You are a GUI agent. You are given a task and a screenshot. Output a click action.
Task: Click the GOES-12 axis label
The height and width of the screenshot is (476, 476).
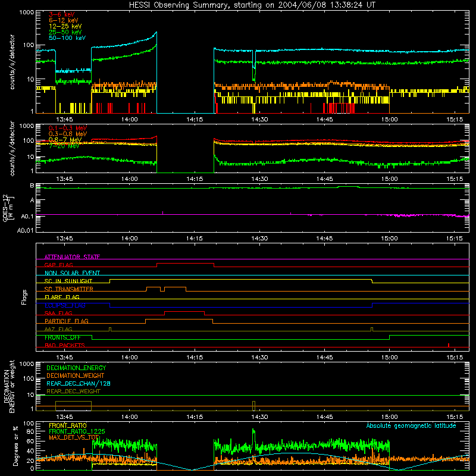[x=8, y=208]
